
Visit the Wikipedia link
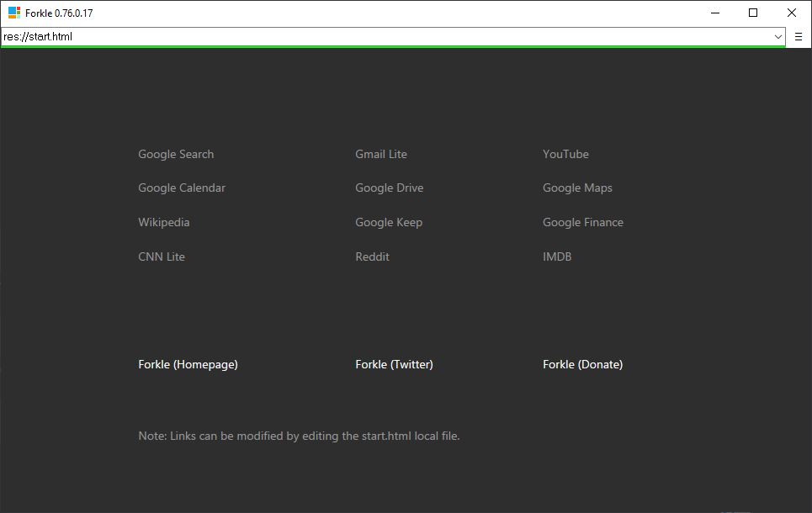point(163,223)
